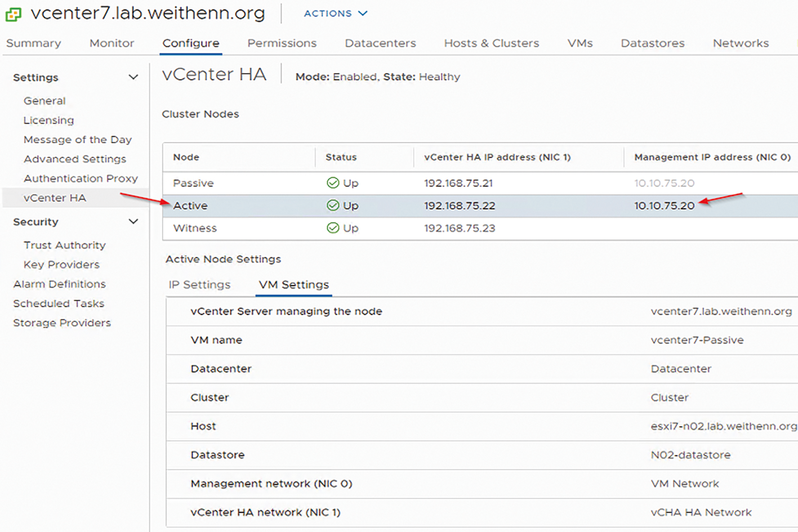This screenshot has width=798, height=532.
Task: Select vCenter HA in sidebar
Action: pyautogui.click(x=55, y=198)
